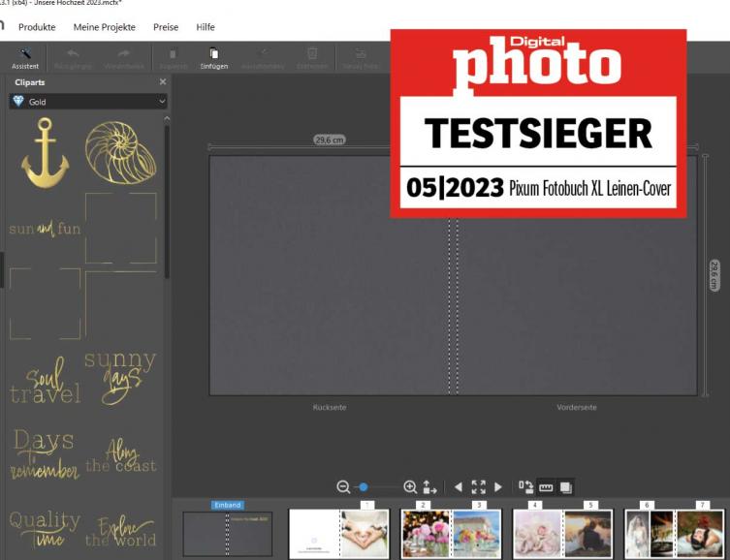Open page 7 thumbnail

(700, 533)
